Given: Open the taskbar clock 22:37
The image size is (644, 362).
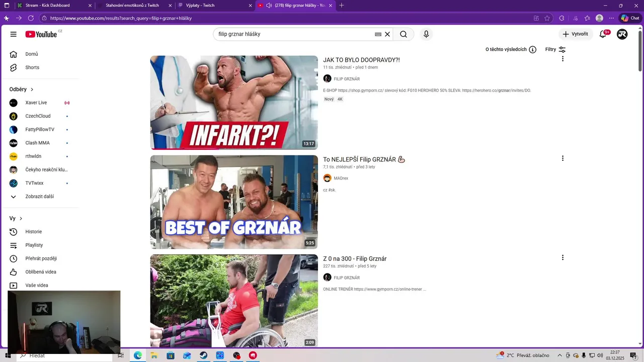Looking at the screenshot, I should click(615, 355).
